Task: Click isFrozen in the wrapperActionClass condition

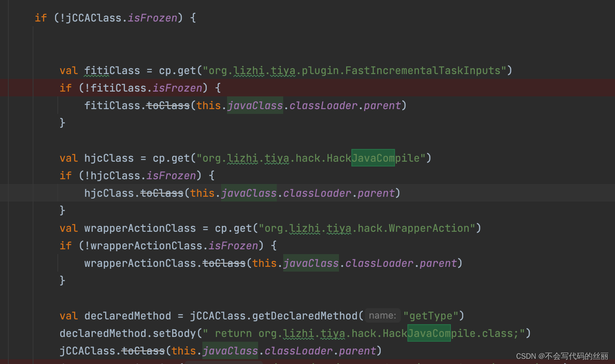Action: (x=233, y=246)
